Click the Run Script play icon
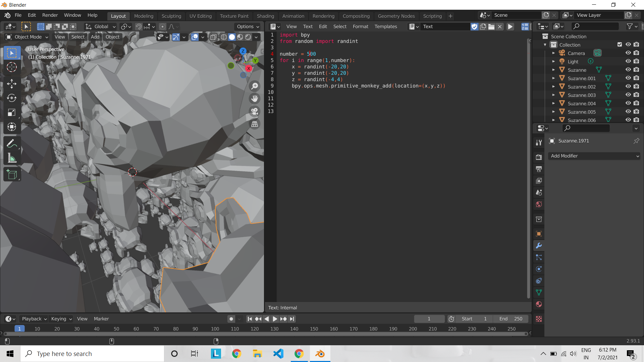Viewport: 644px width, 362px height. click(x=510, y=26)
